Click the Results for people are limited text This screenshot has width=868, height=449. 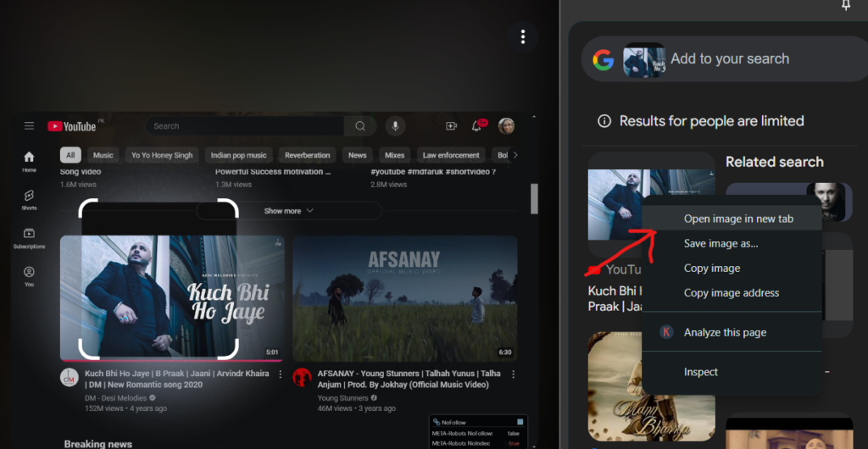(711, 121)
